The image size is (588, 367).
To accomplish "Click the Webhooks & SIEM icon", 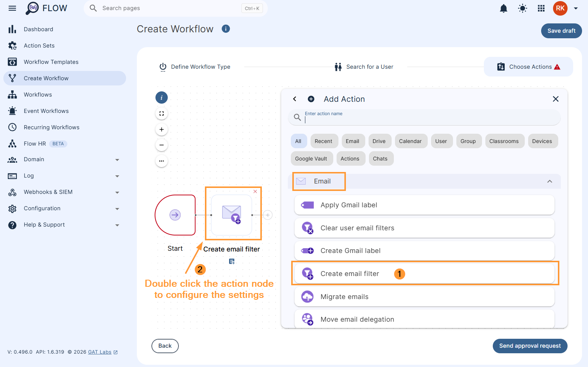I will (12, 192).
